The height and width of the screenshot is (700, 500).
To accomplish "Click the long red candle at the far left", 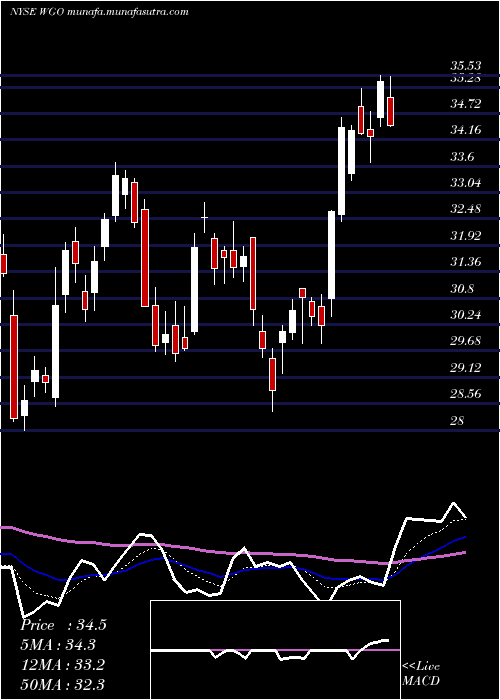I will click(14, 367).
